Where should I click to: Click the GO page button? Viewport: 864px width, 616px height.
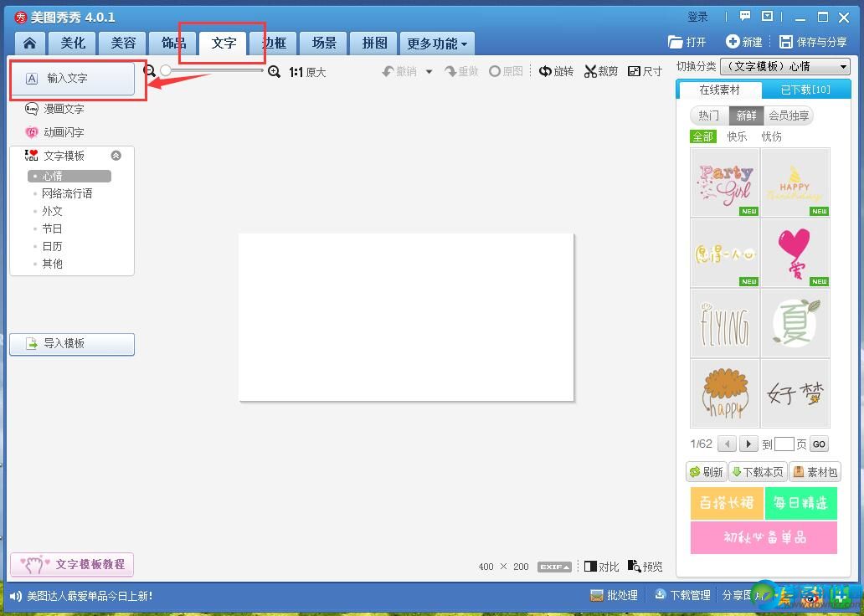click(819, 444)
